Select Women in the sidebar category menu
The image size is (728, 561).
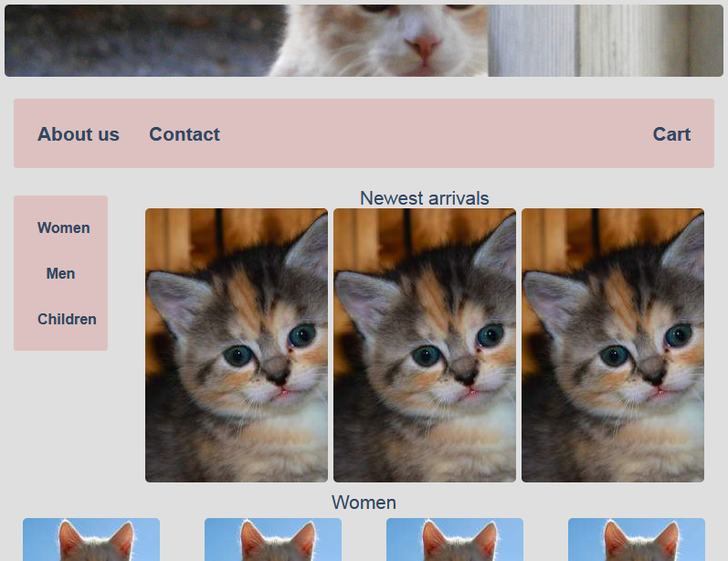63,228
